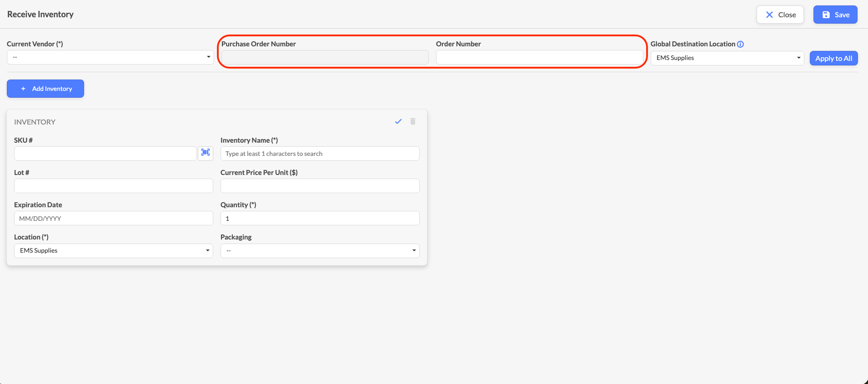Click the Expiration Date field
The image size is (868, 384).
click(x=114, y=218)
